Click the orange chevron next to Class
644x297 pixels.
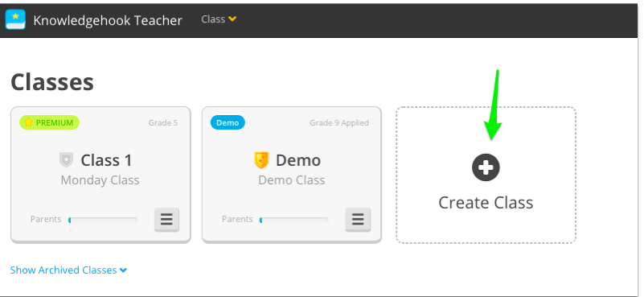tap(232, 19)
